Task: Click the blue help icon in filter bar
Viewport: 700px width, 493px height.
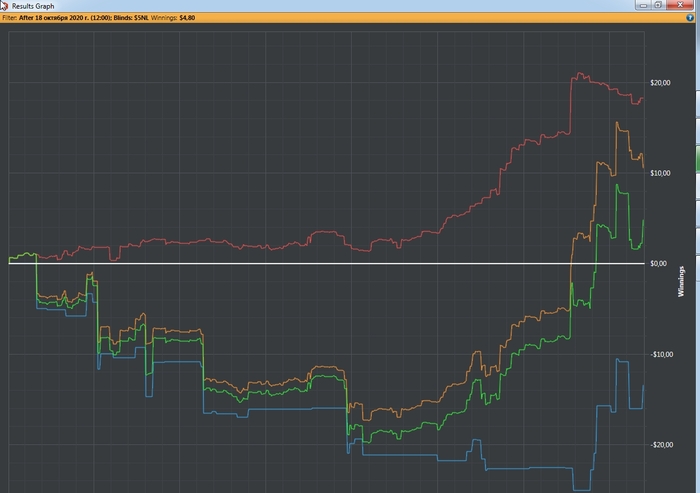Action: click(690, 18)
